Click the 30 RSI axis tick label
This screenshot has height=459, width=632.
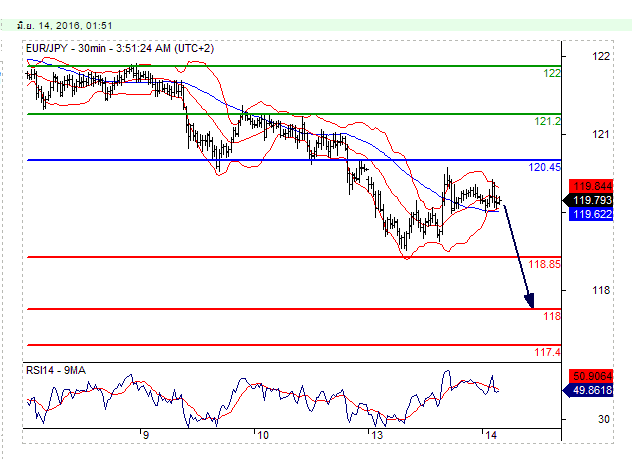(603, 420)
